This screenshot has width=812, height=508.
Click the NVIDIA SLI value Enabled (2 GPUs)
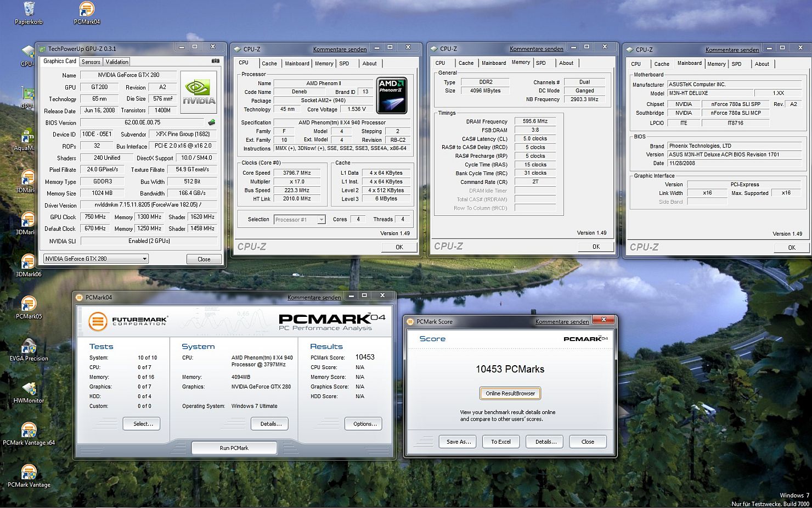pyautogui.click(x=149, y=241)
